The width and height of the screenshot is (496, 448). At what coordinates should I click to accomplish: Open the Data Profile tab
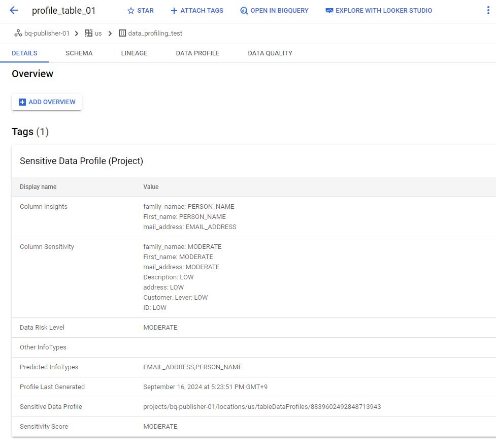tap(197, 53)
